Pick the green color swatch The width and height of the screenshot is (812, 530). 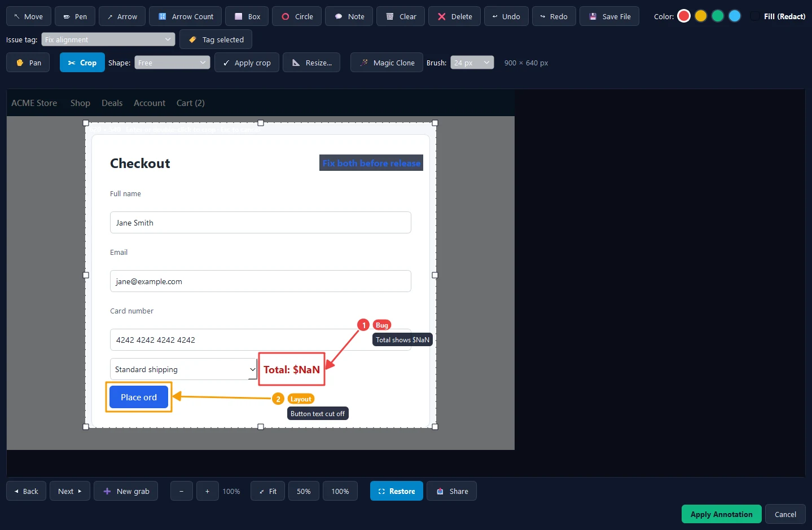[718, 16]
